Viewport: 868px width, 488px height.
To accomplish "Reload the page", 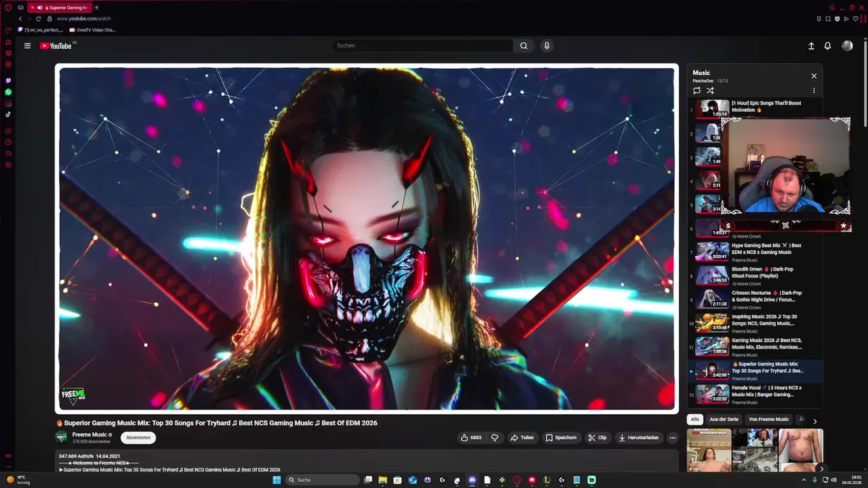I will (39, 19).
